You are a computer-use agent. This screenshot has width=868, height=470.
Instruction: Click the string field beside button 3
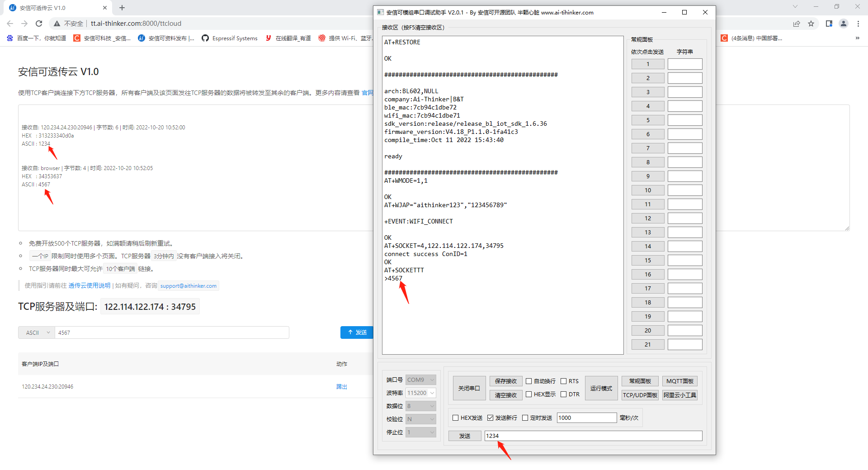[685, 92]
